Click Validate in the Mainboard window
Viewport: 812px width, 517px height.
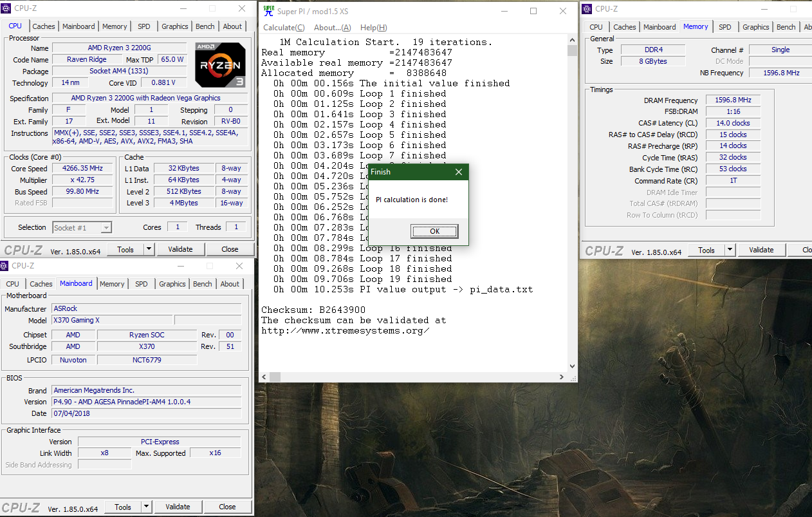tap(178, 507)
